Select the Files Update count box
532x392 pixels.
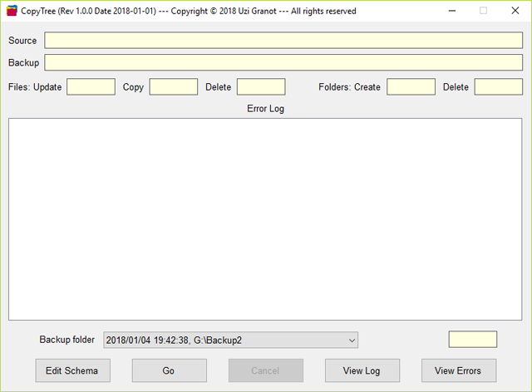click(91, 87)
